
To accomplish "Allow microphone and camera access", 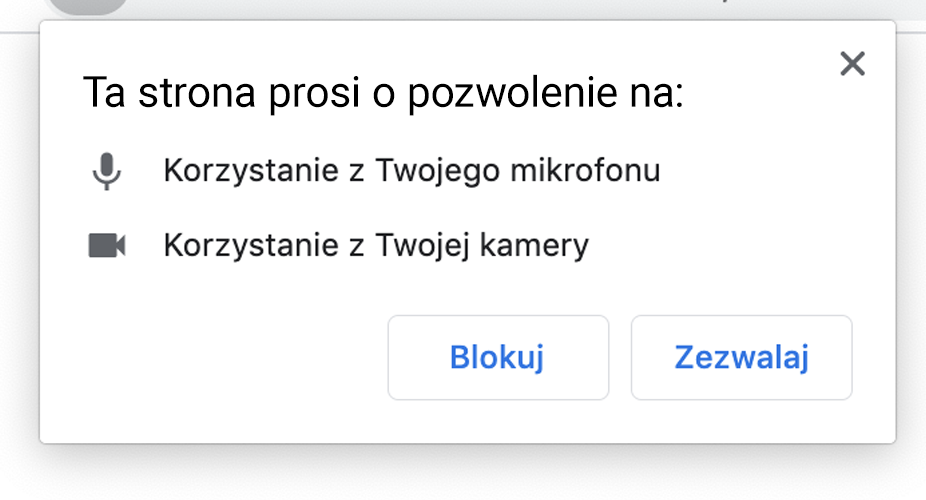I will [x=741, y=358].
